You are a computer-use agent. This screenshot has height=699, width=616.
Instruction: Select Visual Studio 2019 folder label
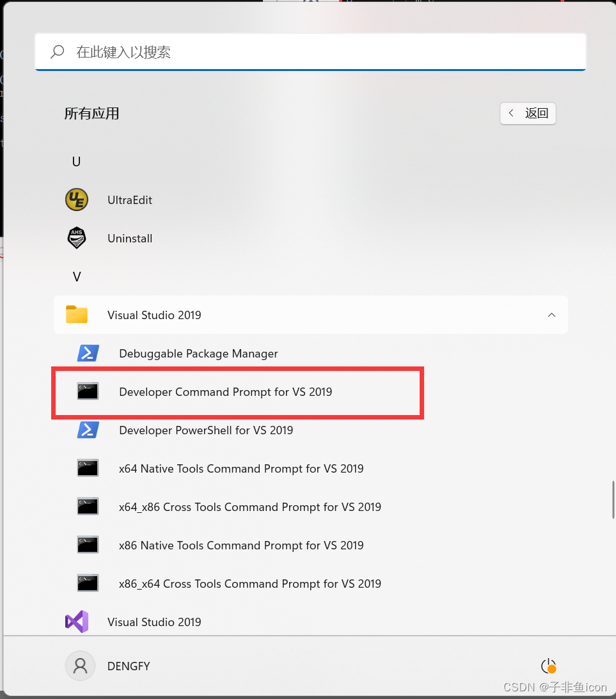point(154,315)
